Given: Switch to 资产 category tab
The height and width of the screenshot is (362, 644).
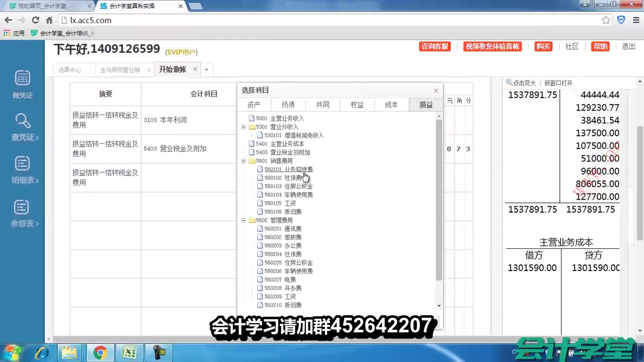Looking at the screenshot, I should [x=254, y=105].
